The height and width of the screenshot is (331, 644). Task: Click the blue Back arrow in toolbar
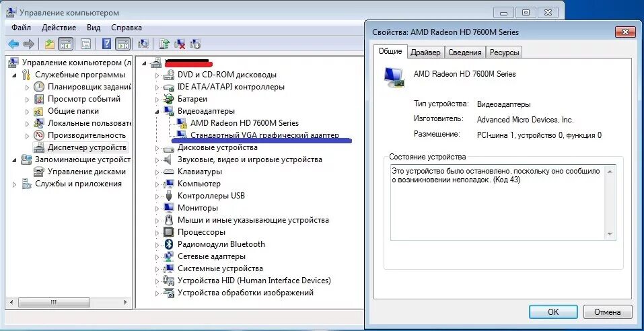click(x=13, y=44)
